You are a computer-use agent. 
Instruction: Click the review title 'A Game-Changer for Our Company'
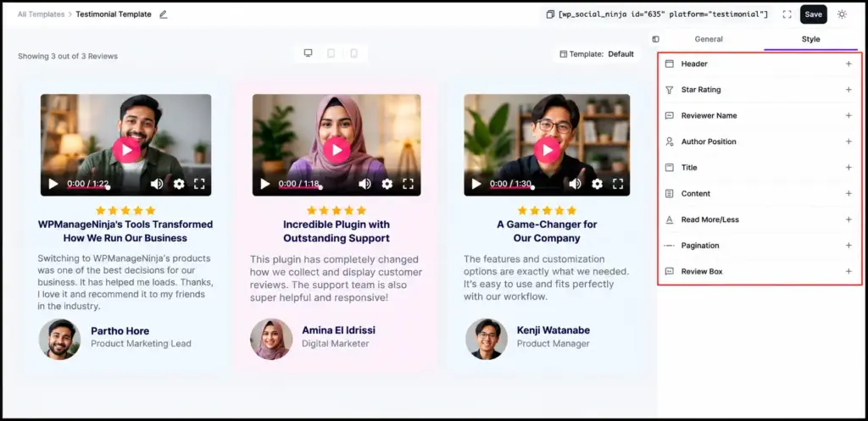547,231
